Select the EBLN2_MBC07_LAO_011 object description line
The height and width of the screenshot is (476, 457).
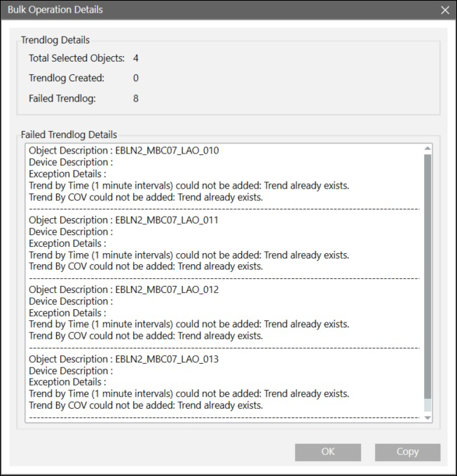click(x=123, y=220)
